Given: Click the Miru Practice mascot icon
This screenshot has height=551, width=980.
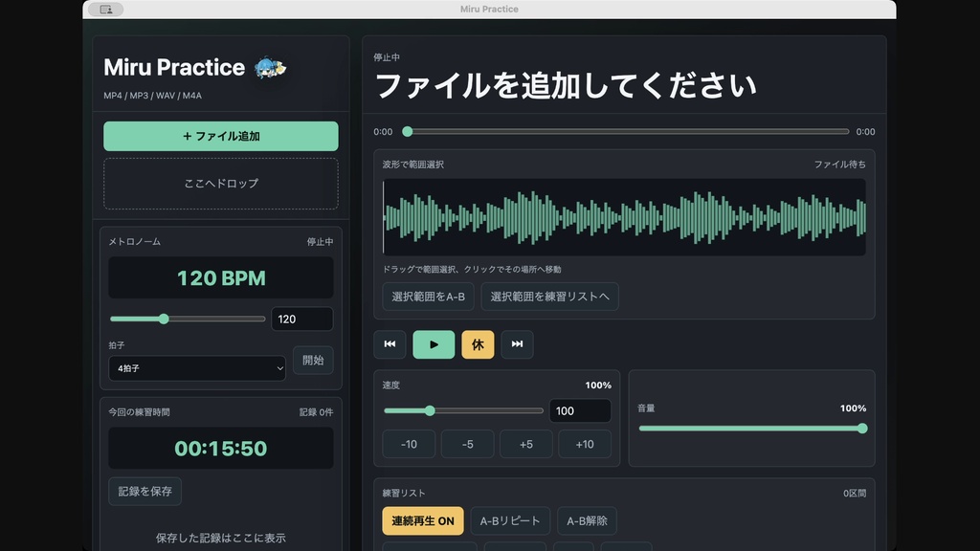Looking at the screenshot, I should tap(270, 68).
